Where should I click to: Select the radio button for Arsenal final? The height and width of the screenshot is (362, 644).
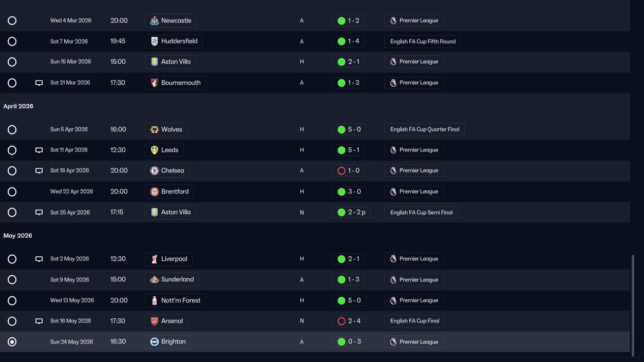tap(12, 321)
